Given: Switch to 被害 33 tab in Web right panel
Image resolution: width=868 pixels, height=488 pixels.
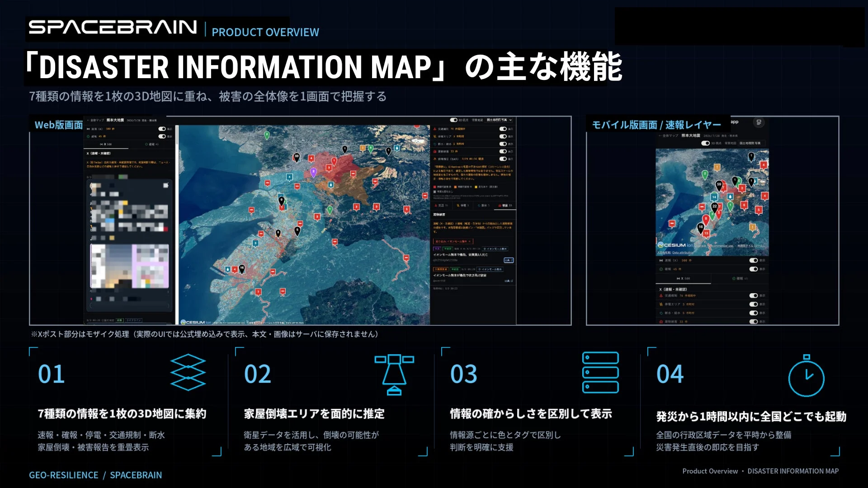Looking at the screenshot, I should coord(505,206).
